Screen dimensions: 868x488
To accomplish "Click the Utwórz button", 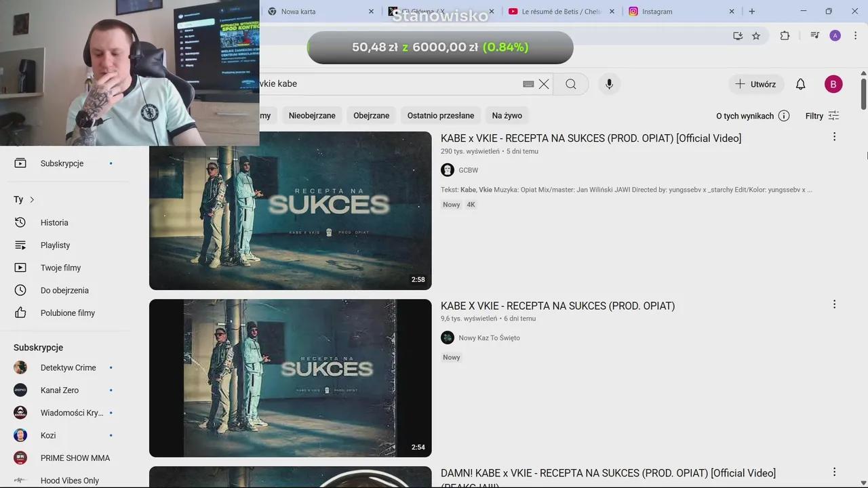I will pos(755,83).
